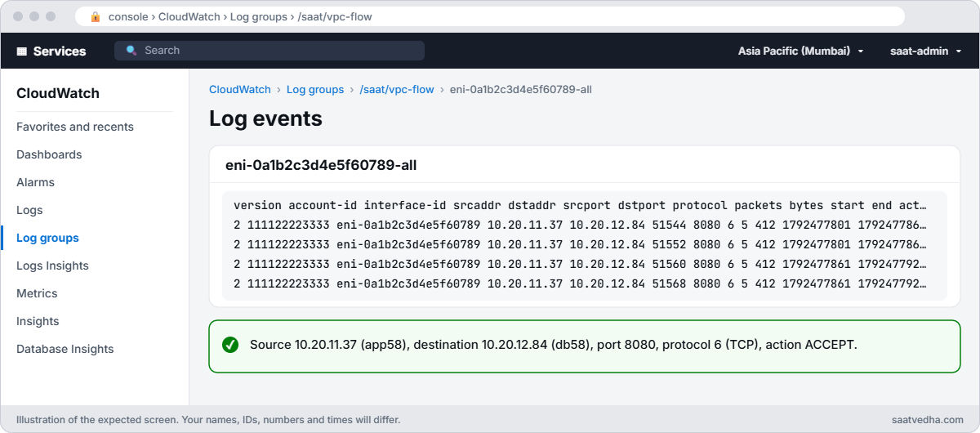Click the saatvedha.com footer text
The height and width of the screenshot is (433, 980).
[928, 420]
